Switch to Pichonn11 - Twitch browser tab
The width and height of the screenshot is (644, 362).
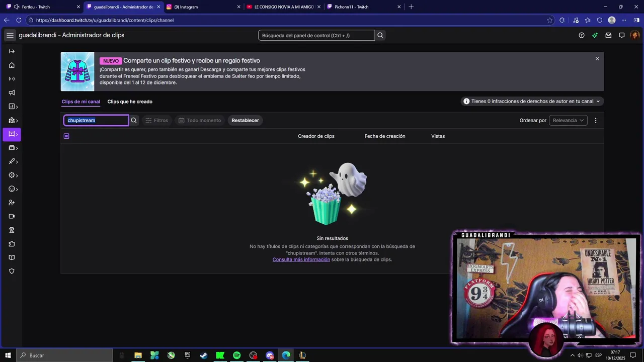364,7
